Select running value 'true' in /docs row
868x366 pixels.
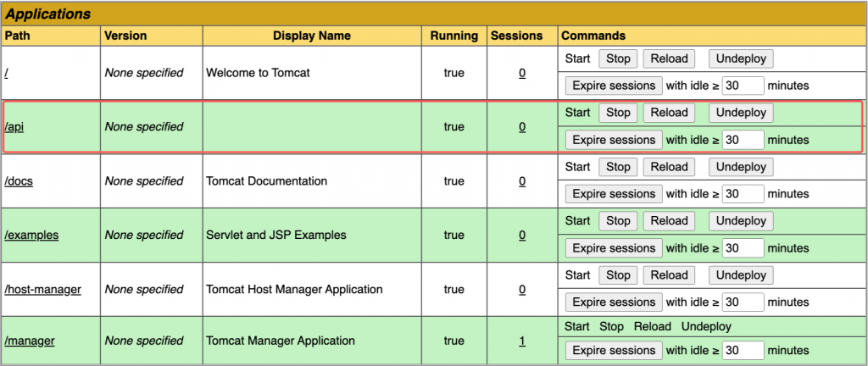pyautogui.click(x=454, y=181)
